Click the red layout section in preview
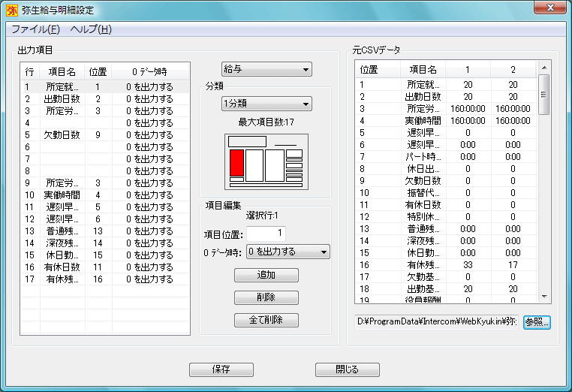The height and width of the screenshot is (392, 572). pyautogui.click(x=236, y=163)
